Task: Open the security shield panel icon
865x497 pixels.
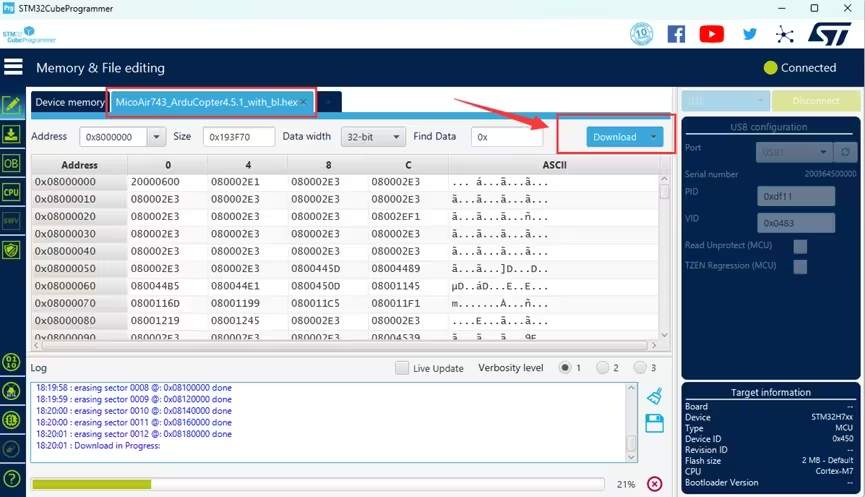Action: pos(12,250)
